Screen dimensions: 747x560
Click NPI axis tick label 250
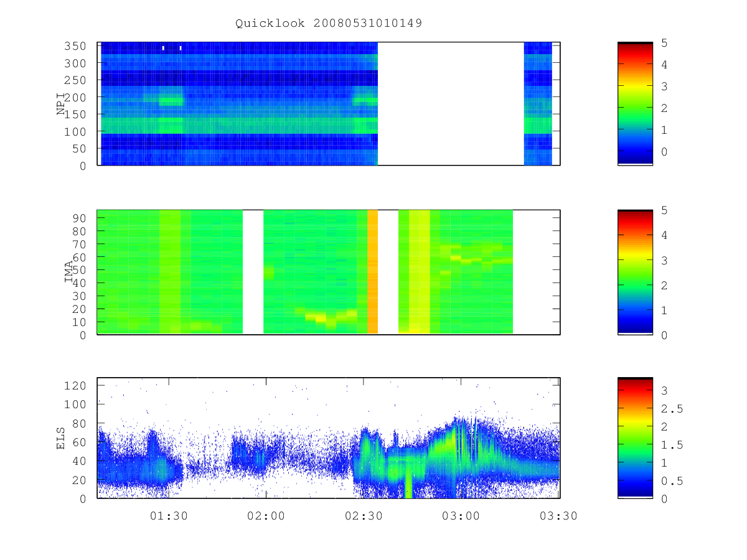pyautogui.click(x=76, y=81)
